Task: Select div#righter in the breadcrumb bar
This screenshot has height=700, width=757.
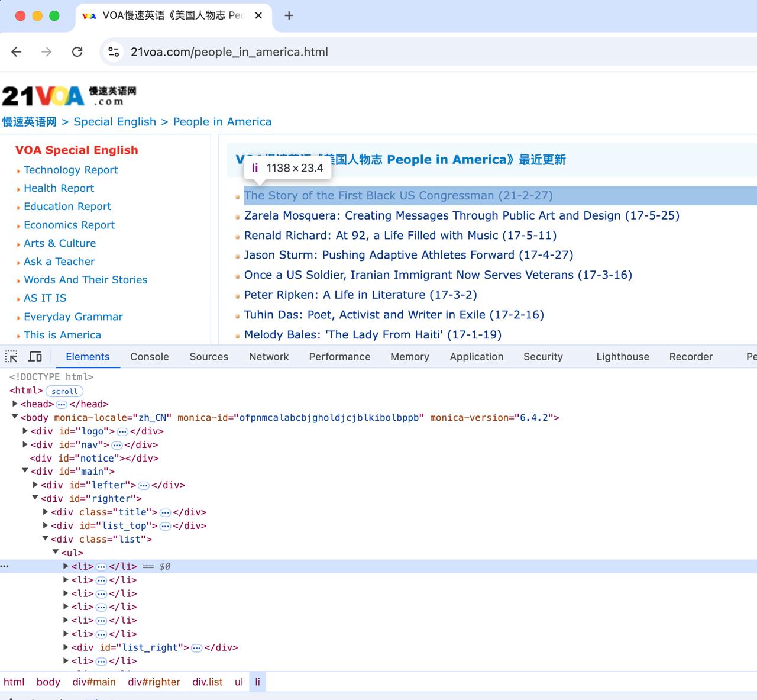Action: point(154,682)
